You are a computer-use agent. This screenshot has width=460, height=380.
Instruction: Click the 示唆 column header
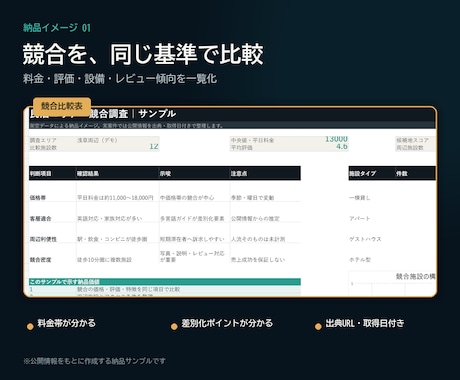point(165,174)
